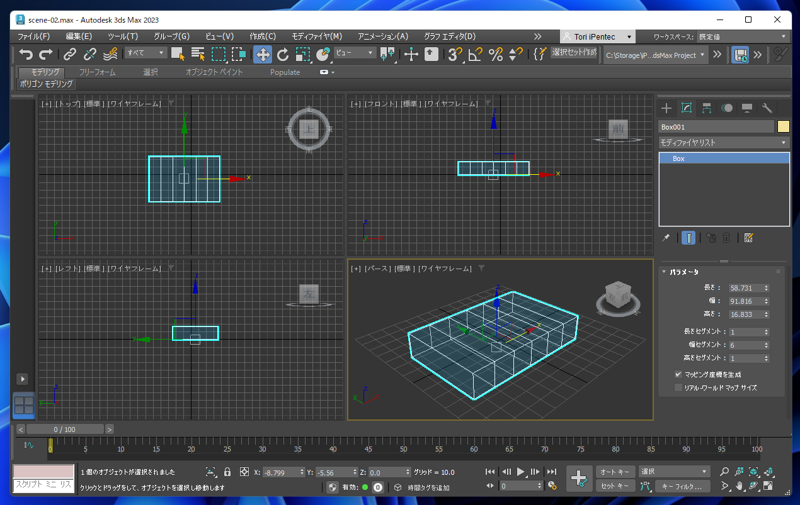Screen dimensions: 800x505
Task: Activate the Select and Scale tool
Action: [303, 54]
